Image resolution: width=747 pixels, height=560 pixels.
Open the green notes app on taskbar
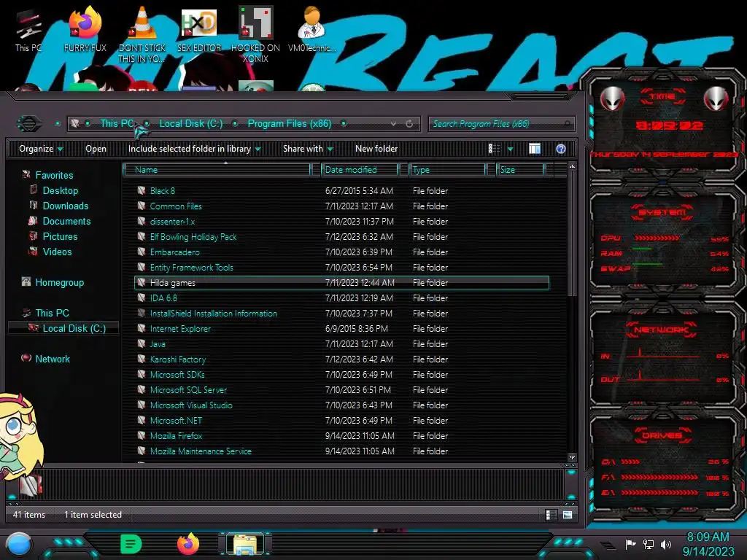131,544
